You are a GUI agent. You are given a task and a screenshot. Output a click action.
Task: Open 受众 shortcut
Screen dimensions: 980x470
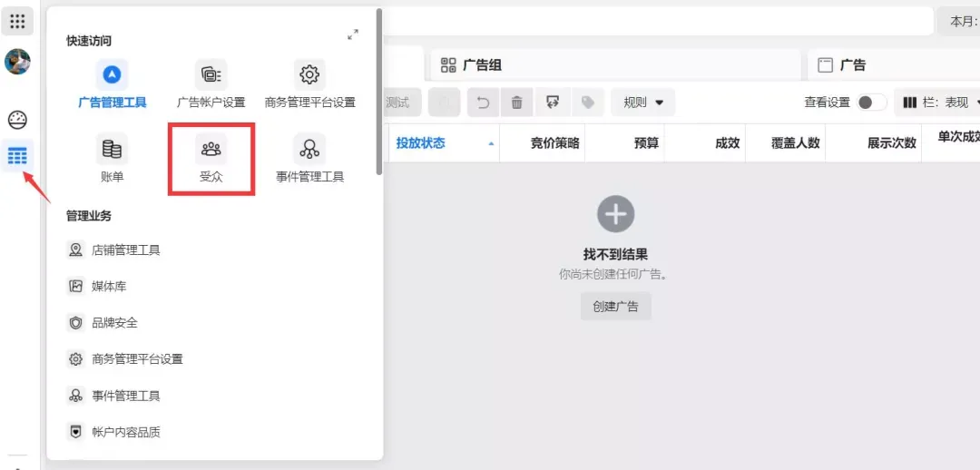[x=211, y=159]
